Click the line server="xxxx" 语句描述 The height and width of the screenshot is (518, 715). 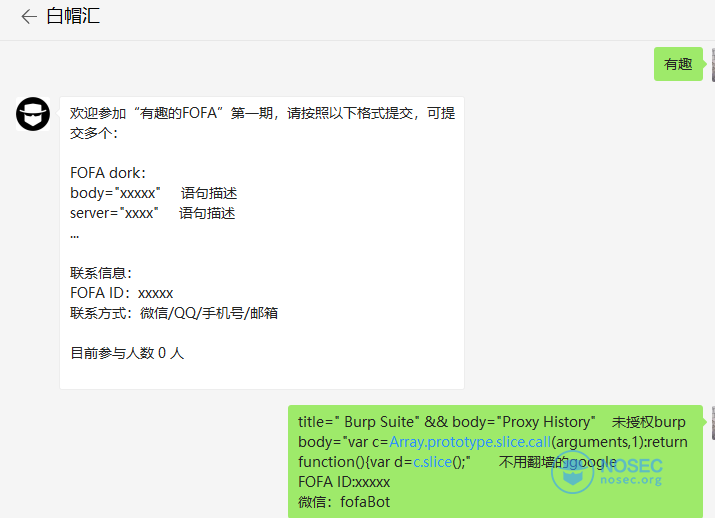tap(153, 213)
